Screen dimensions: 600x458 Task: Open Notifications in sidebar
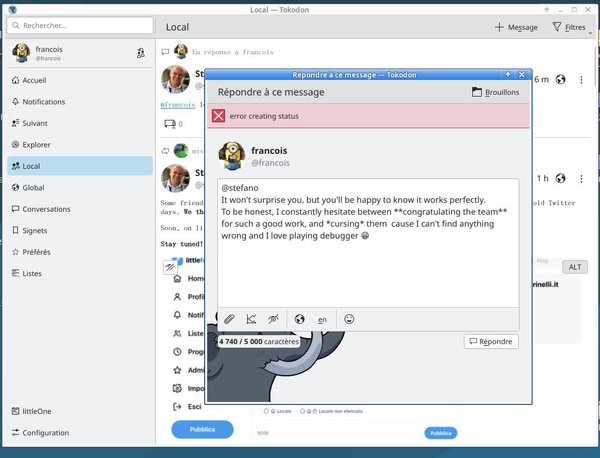(x=80, y=102)
